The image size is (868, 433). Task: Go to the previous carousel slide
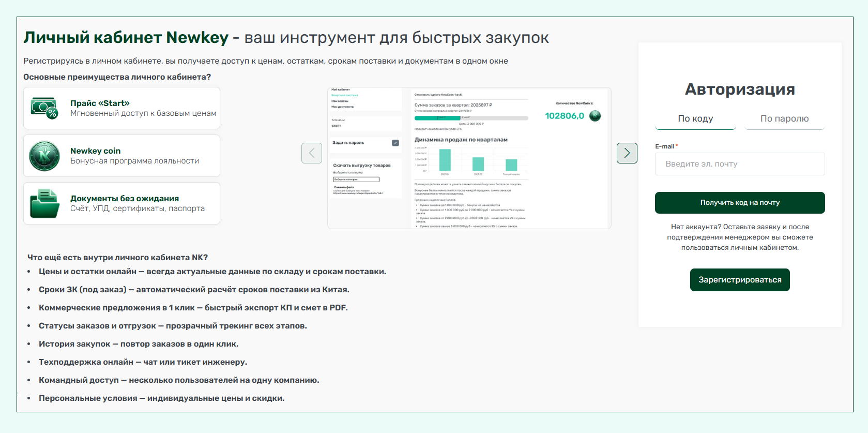312,153
